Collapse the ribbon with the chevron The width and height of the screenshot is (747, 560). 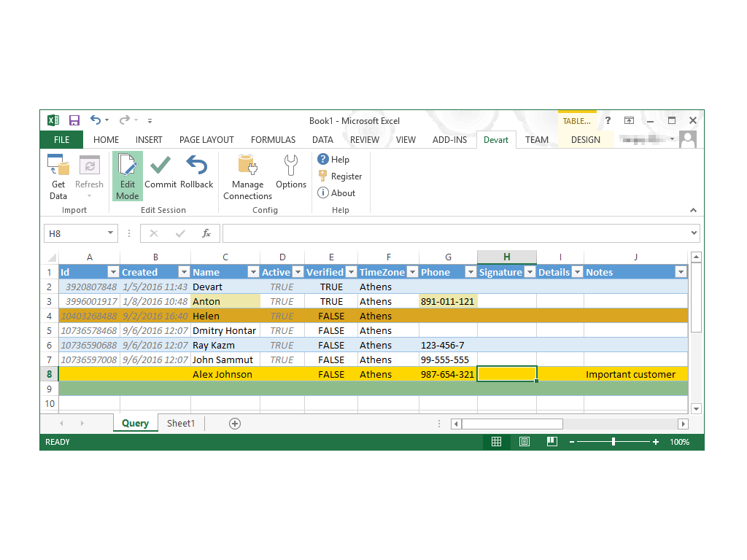693,210
